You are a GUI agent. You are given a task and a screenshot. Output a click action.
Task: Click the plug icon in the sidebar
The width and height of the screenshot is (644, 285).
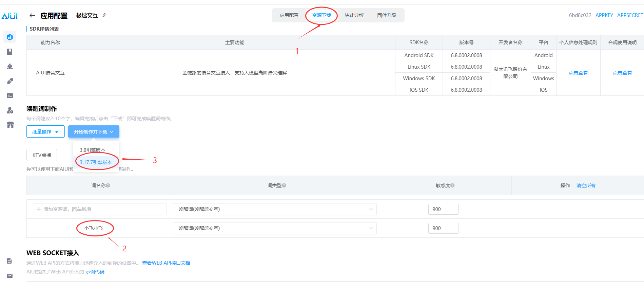click(10, 81)
